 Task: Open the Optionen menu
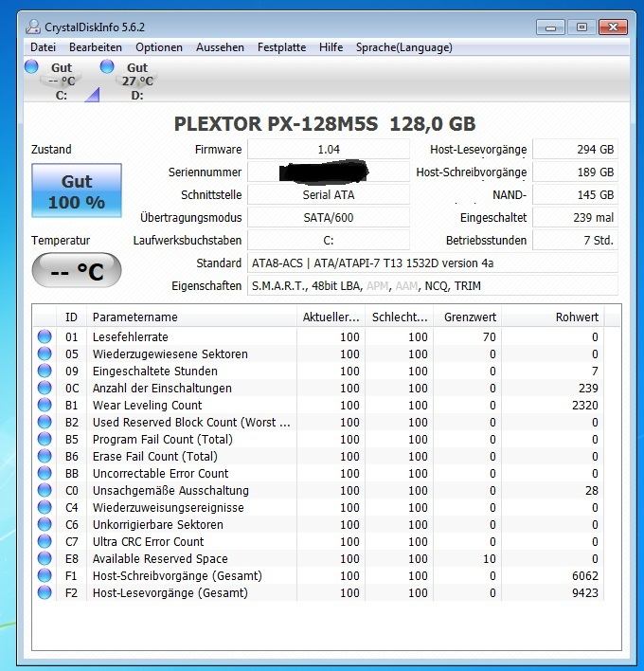159,47
